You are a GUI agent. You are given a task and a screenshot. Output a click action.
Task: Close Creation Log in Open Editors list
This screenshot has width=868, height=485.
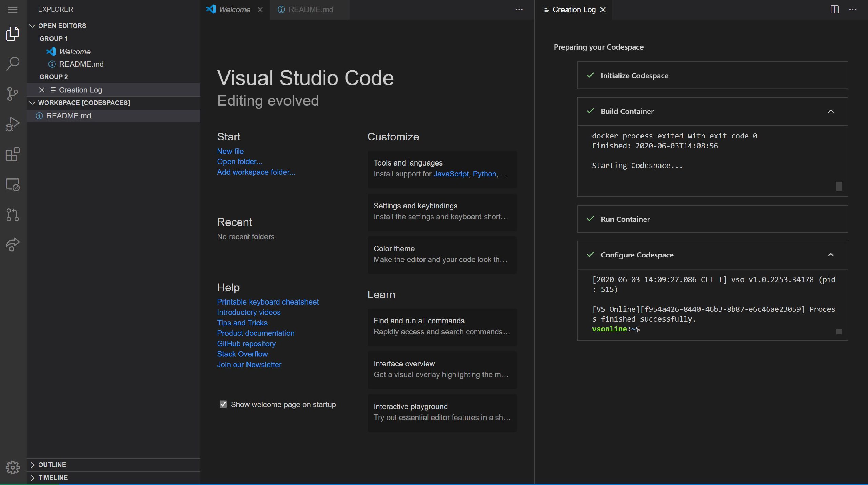(x=42, y=90)
